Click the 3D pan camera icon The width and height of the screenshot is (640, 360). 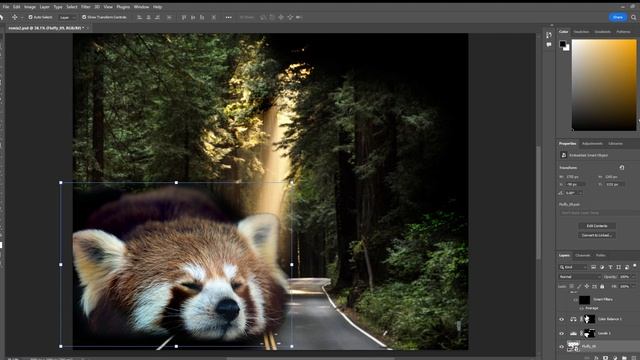coord(281,17)
